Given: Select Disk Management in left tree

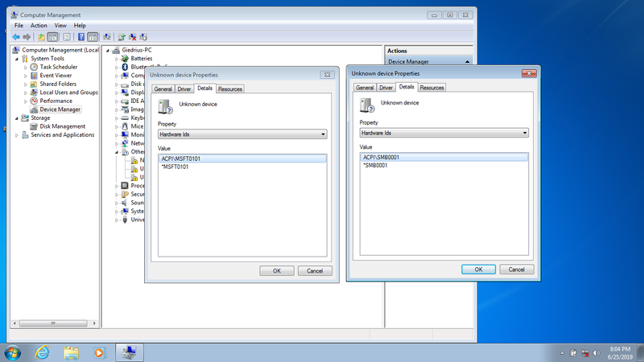Looking at the screenshot, I should tap(63, 126).
